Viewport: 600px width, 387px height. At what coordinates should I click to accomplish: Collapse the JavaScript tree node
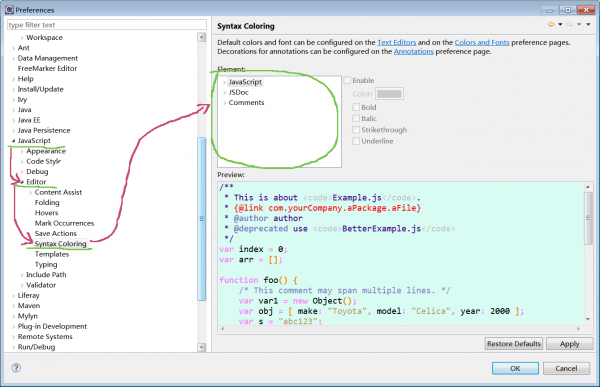click(x=13, y=141)
